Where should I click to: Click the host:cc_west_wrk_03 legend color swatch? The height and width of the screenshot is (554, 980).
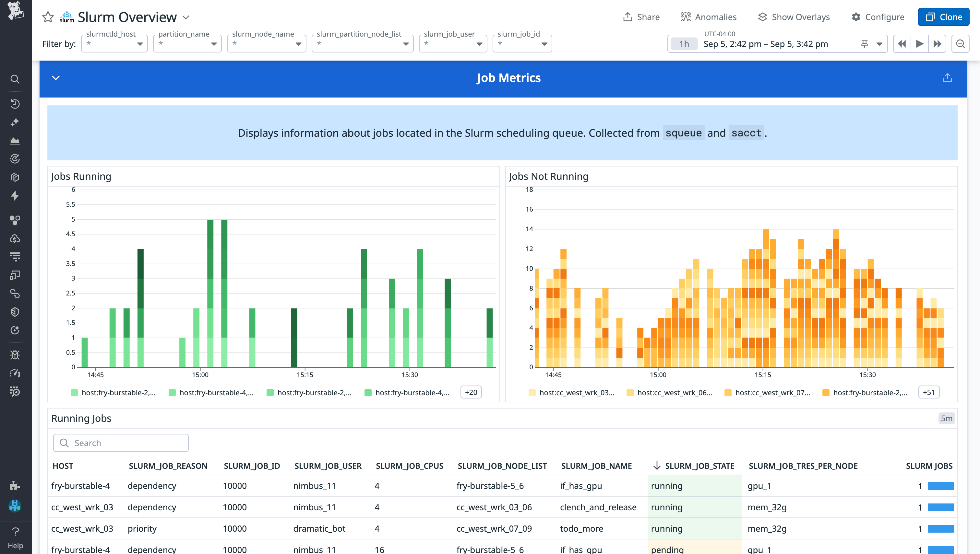coord(532,393)
